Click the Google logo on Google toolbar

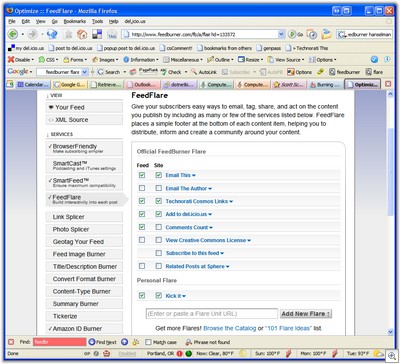(x=18, y=72)
